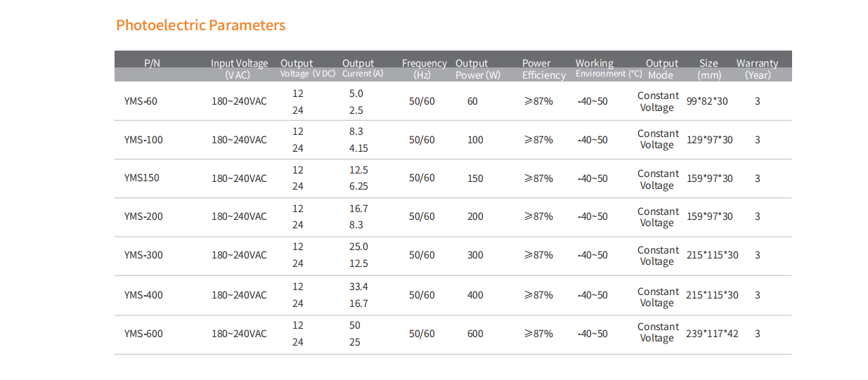868x380 pixels.
Task: Select the YMS-400 part number cell
Action: tap(143, 295)
